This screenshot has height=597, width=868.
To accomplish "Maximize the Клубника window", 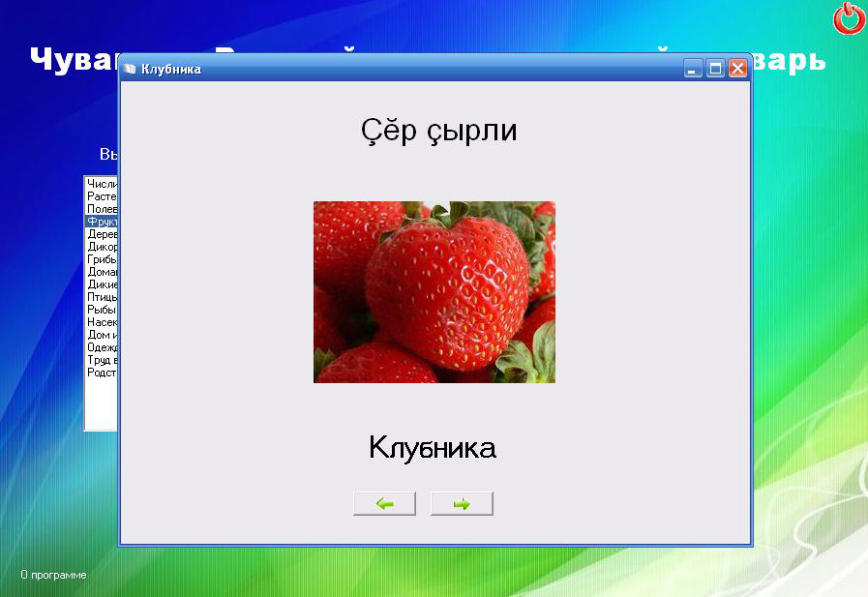I will click(x=715, y=69).
